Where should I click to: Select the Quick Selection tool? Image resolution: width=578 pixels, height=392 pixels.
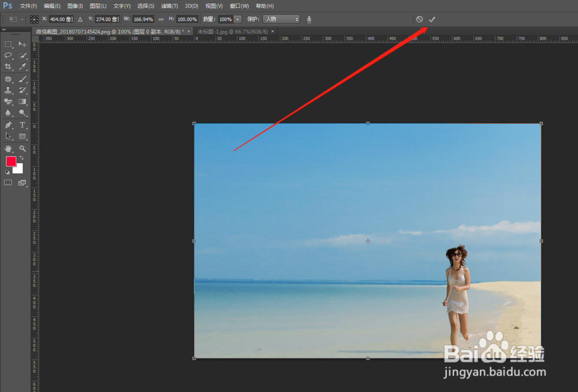click(x=23, y=55)
